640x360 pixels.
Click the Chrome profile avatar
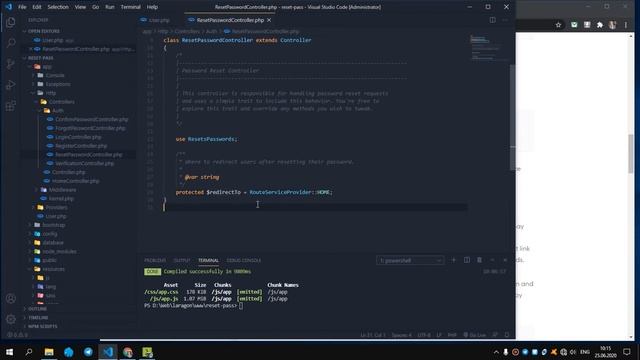click(x=613, y=25)
